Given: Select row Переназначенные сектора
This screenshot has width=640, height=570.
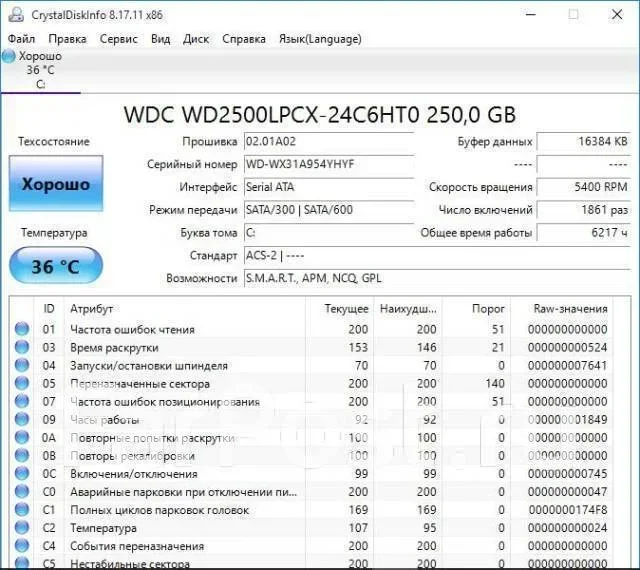Looking at the screenshot, I should tap(311, 383).
